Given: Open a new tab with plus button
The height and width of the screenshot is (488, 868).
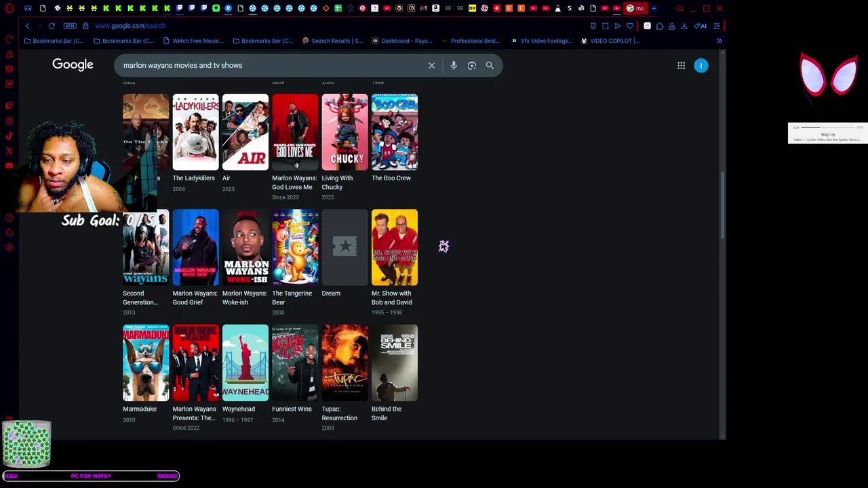Looking at the screenshot, I should tap(654, 9).
